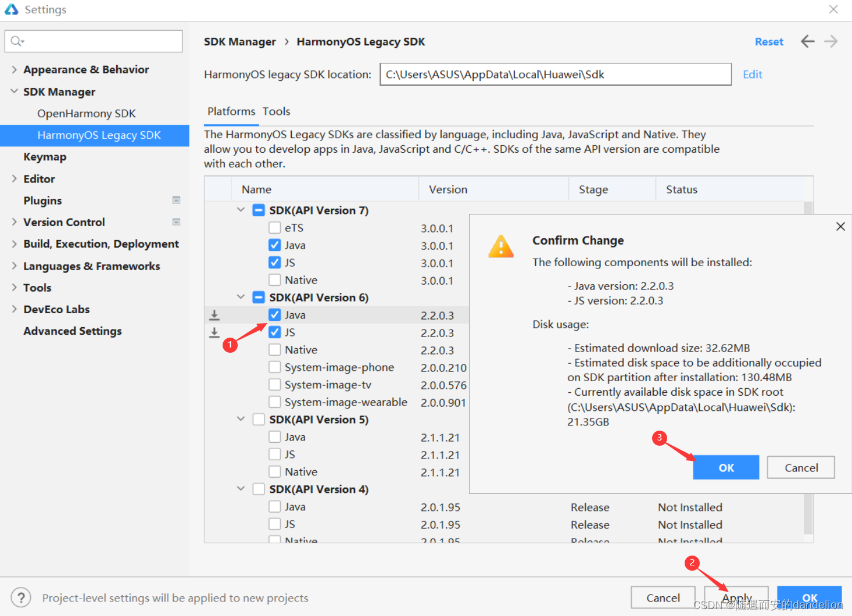The height and width of the screenshot is (616, 852).
Task: Toggle SDK(API Version 5) group checkbox
Action: [x=259, y=420]
